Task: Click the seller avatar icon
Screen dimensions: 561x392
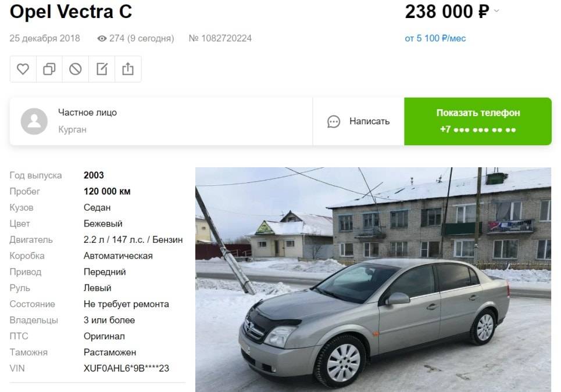Action: click(x=34, y=121)
